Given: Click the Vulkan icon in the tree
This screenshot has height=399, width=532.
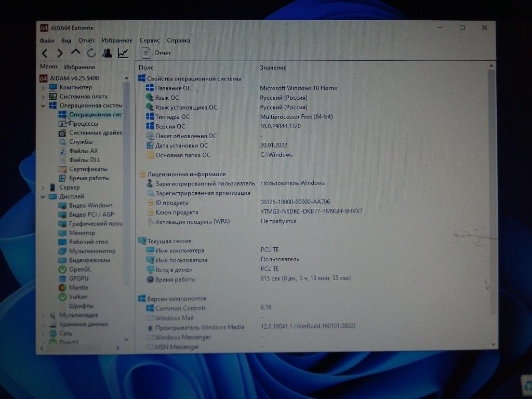Looking at the screenshot, I should tap(62, 297).
